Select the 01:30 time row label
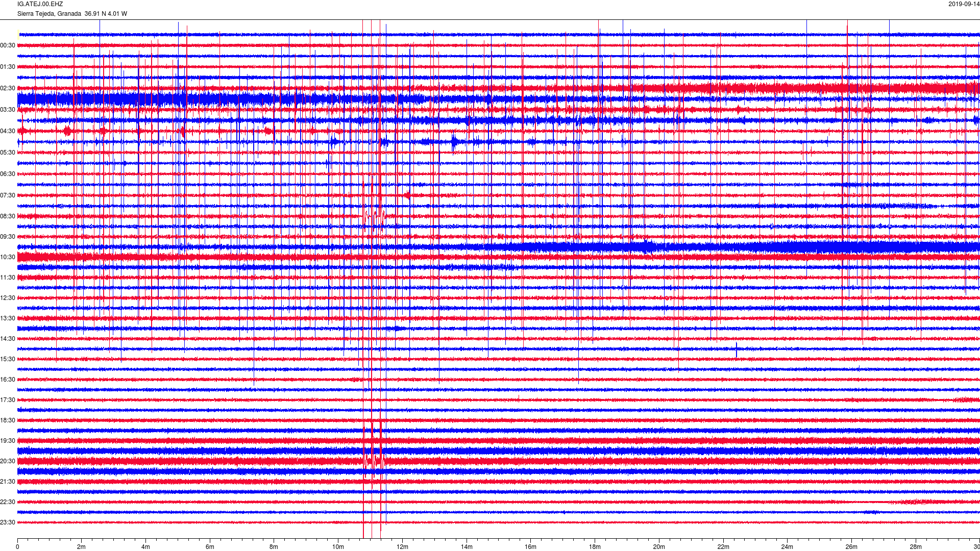This screenshot has height=551, width=980. pyautogui.click(x=8, y=67)
